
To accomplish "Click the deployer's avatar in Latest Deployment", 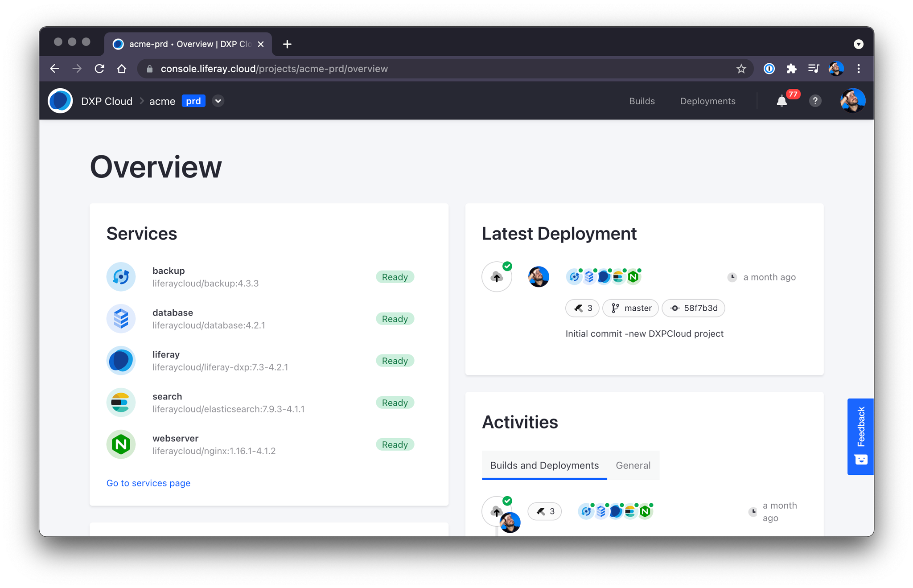I will point(538,276).
